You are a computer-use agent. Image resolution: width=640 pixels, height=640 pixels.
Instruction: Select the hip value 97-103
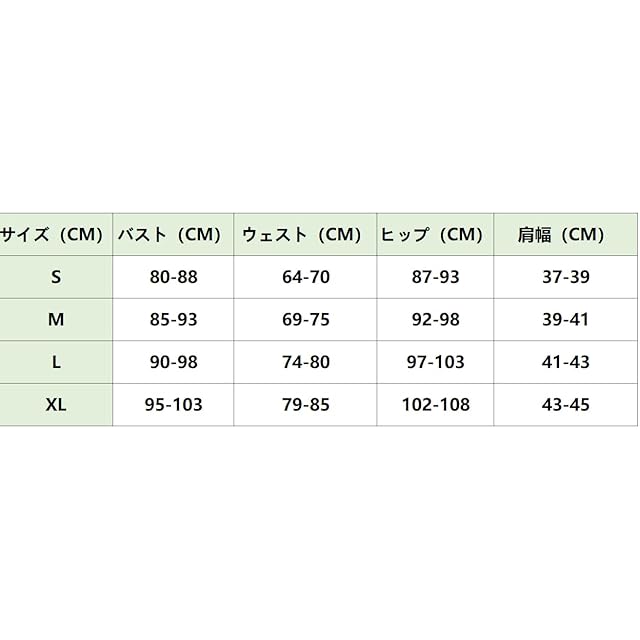pyautogui.click(x=436, y=362)
